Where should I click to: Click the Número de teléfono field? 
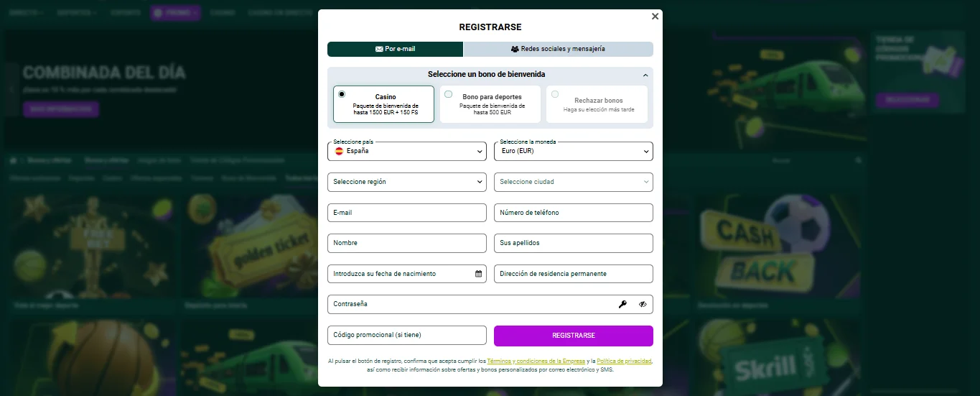(x=574, y=213)
